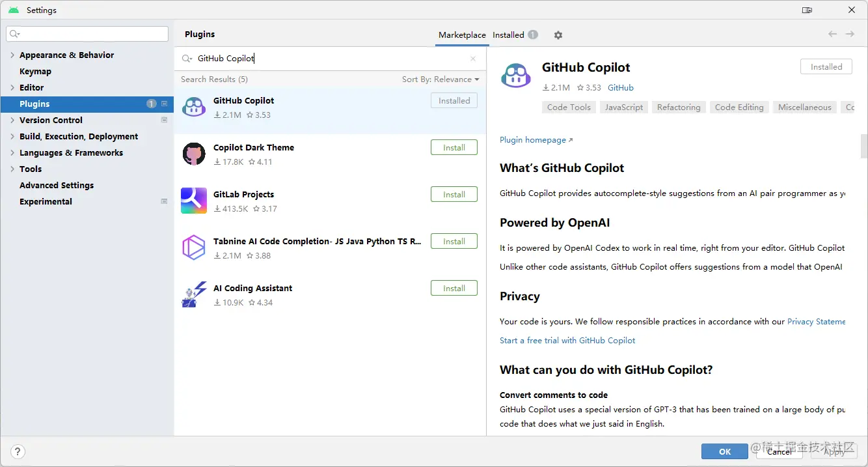Click the AI Coding Assistant plugin icon
This screenshot has width=868, height=467.
(194, 294)
